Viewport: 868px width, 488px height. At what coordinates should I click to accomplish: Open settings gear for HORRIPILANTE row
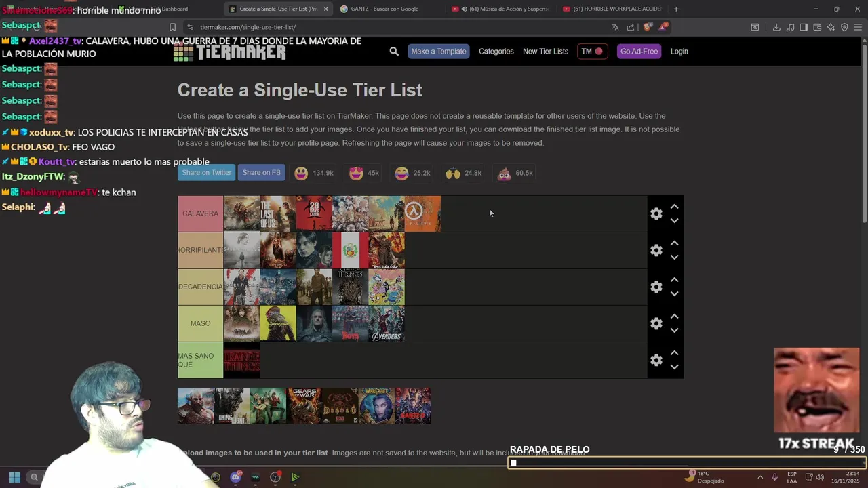pos(656,250)
